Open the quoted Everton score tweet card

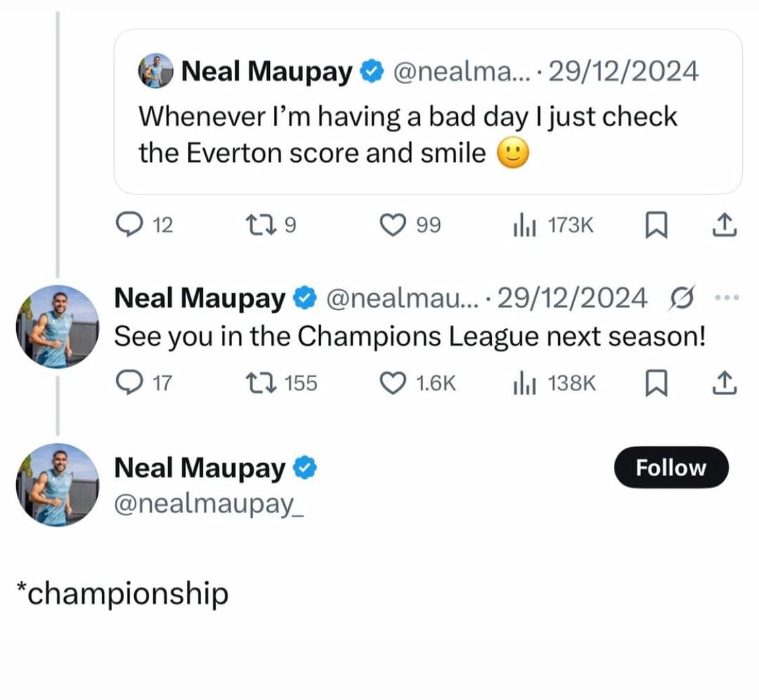point(428,112)
